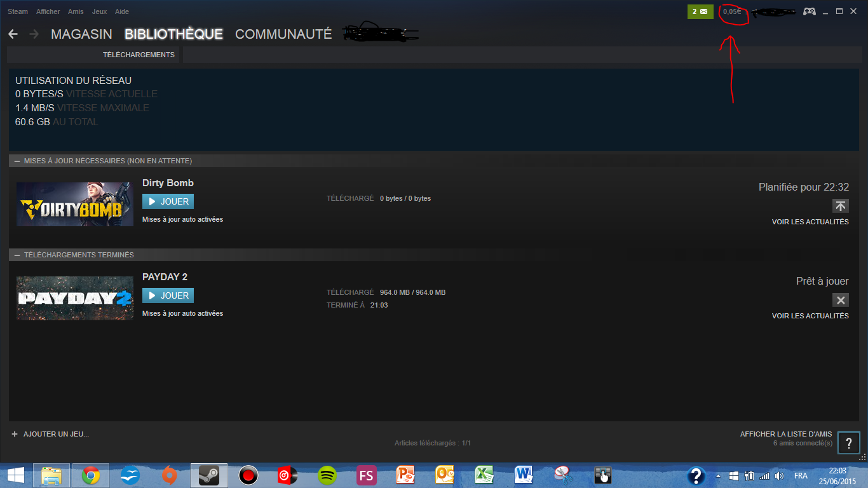Open network signal icon in system tray

click(x=764, y=475)
